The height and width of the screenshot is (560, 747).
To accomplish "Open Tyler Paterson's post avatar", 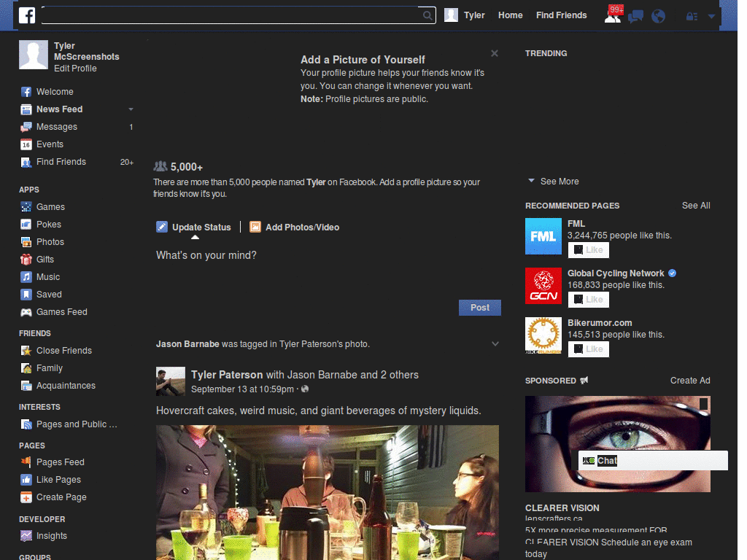I will click(171, 381).
